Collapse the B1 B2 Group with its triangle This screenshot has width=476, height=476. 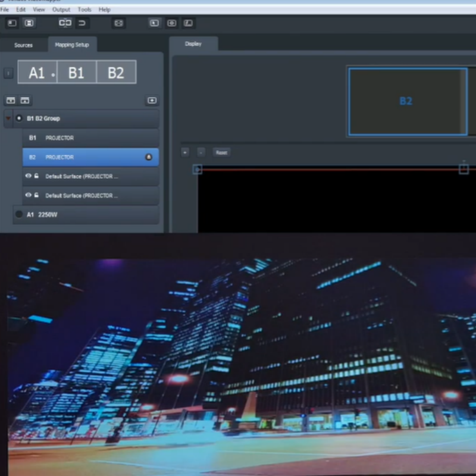[x=8, y=118]
